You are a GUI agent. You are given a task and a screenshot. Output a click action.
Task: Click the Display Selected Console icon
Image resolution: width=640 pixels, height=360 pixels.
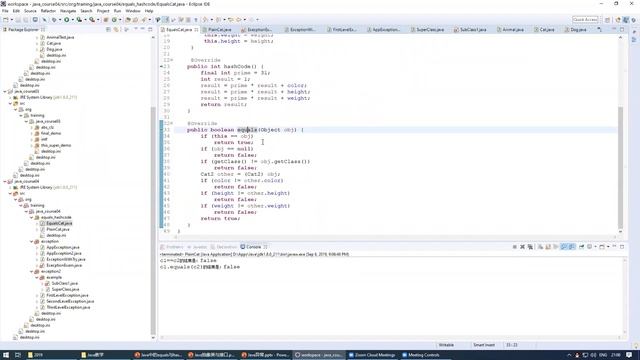[x=589, y=247]
